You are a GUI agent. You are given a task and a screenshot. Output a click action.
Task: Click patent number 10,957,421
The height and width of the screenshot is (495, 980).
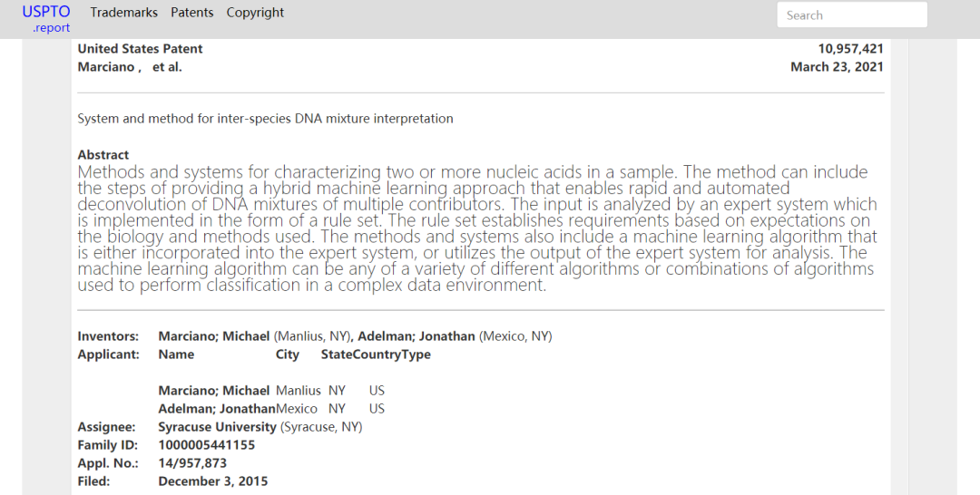[850, 49]
